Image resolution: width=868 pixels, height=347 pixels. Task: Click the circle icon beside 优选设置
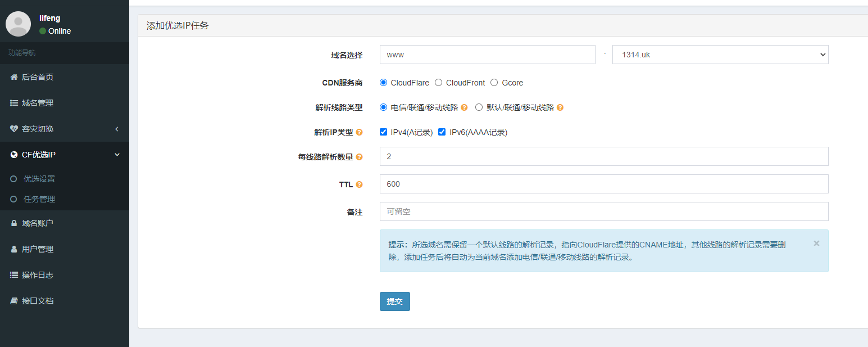(x=13, y=179)
